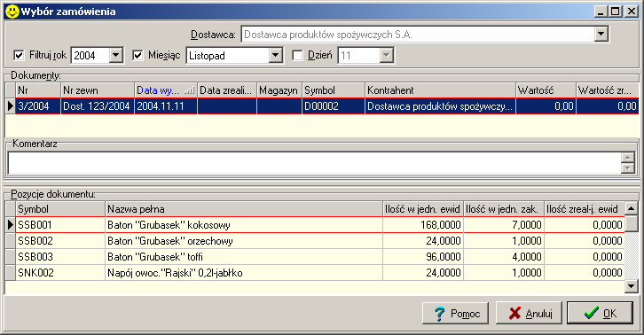Click the Wartość column header
The height and width of the screenshot is (335, 644).
click(546, 90)
